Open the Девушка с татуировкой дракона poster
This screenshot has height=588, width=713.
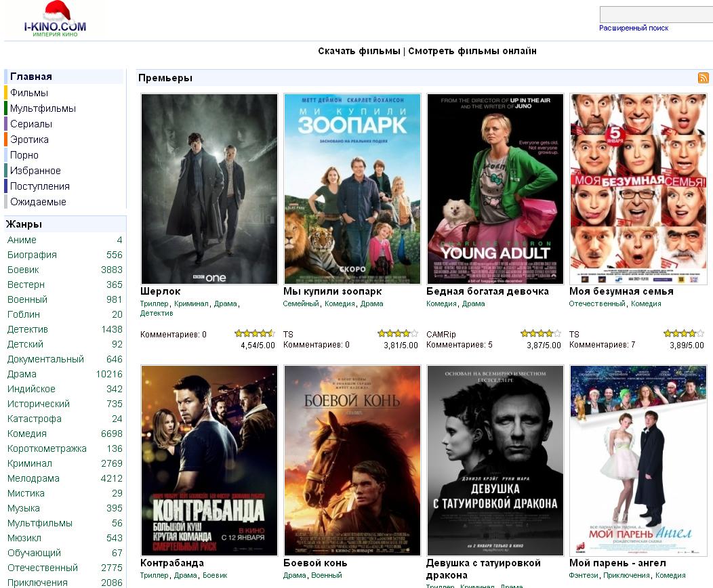(x=495, y=461)
